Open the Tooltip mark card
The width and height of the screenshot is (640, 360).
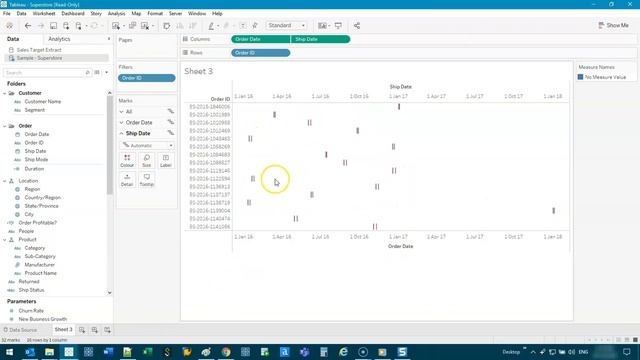(x=147, y=180)
